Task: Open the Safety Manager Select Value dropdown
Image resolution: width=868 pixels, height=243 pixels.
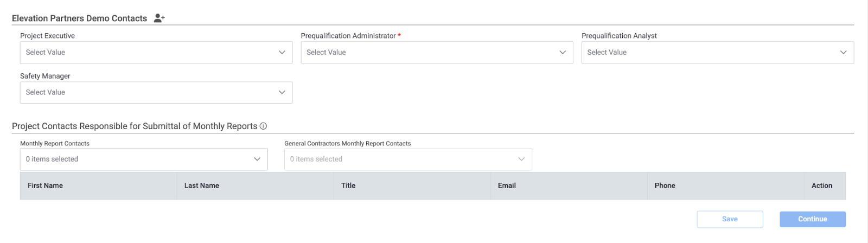Action: (156, 93)
